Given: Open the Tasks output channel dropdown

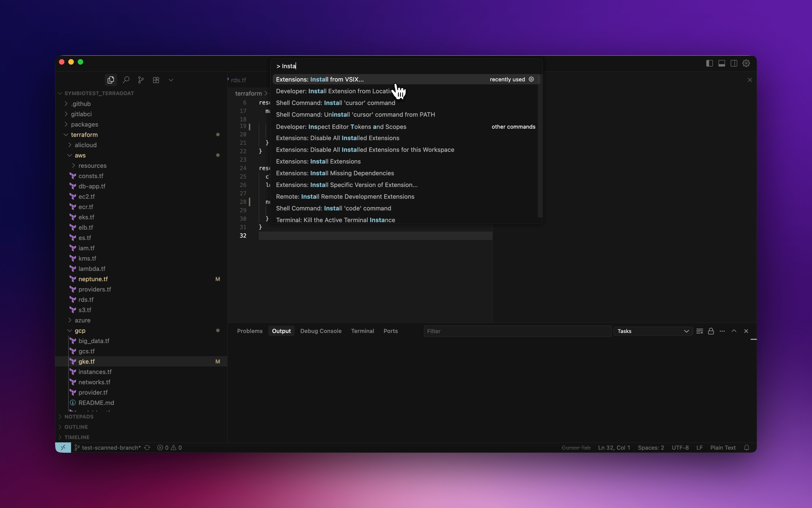Looking at the screenshot, I should [x=653, y=331].
